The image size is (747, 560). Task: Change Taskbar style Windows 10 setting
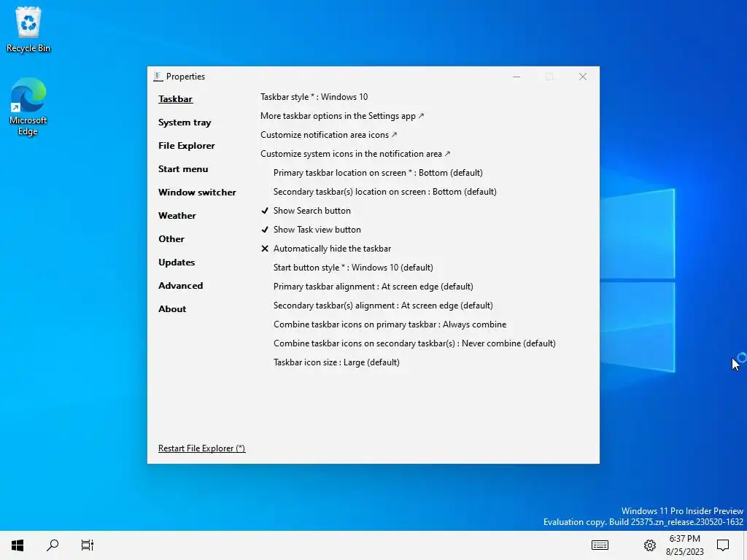point(314,97)
